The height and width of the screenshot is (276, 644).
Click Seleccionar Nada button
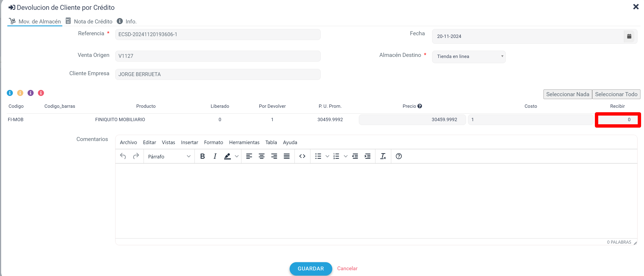point(567,94)
